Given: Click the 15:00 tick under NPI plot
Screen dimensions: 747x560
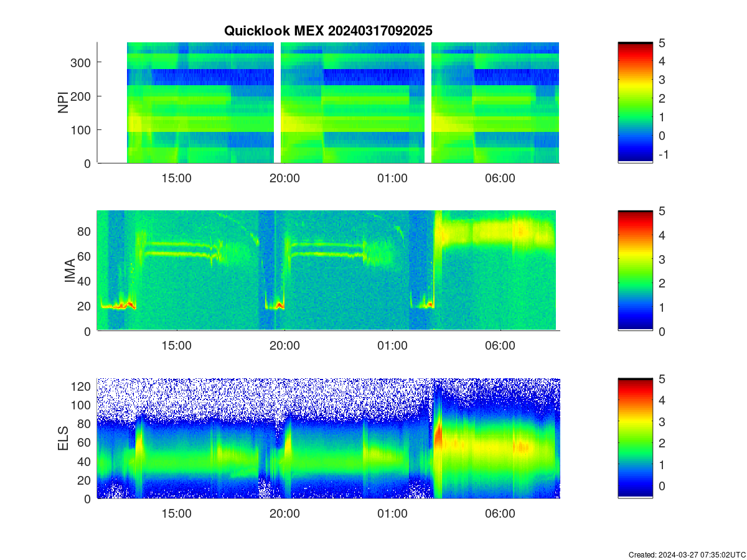Looking at the screenshot, I should pos(177,178).
